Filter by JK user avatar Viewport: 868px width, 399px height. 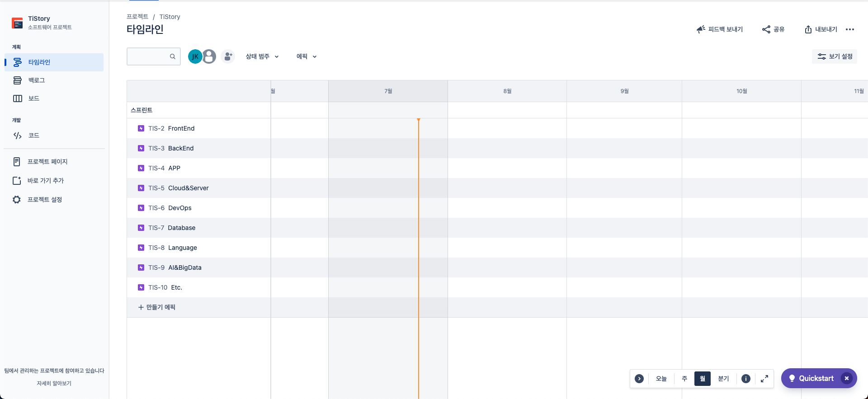coord(195,56)
